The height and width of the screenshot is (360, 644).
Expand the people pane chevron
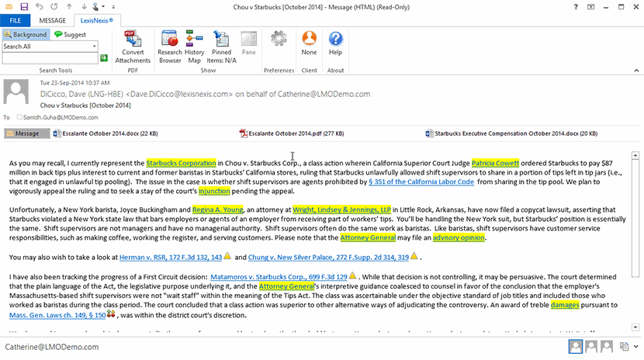[636, 347]
